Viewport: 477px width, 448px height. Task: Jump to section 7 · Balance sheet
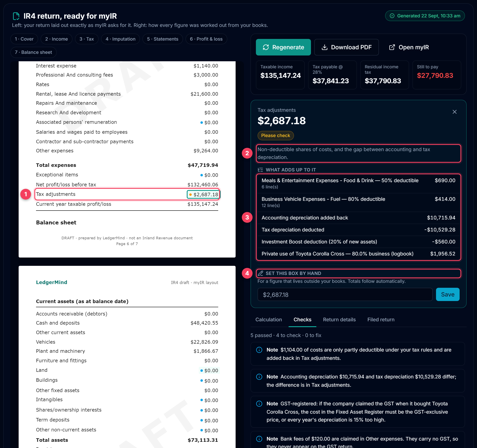(33, 52)
